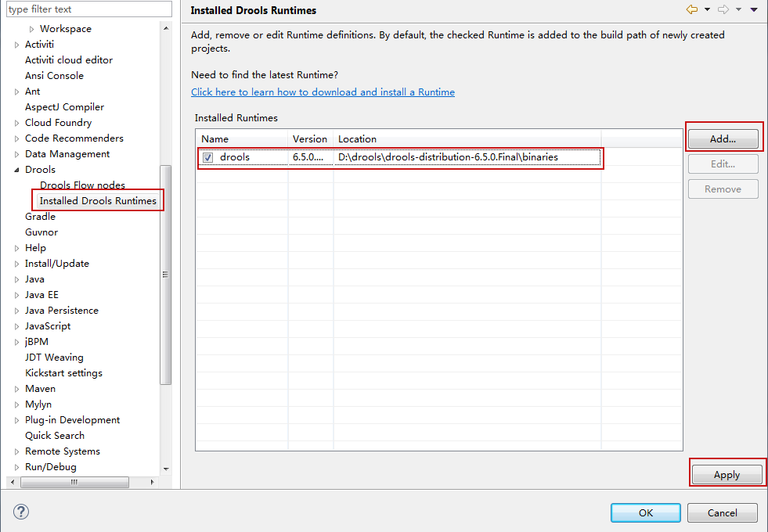Click the tree scrollbar down arrow
Viewport: 768px width, 532px height.
[166, 469]
